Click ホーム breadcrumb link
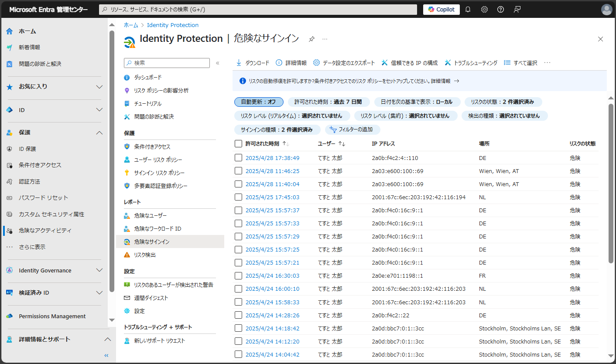Screen dimensions: 616x364 [x=131, y=25]
